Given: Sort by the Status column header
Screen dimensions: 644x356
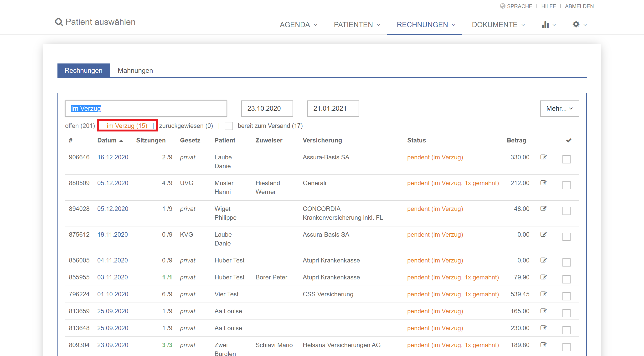Looking at the screenshot, I should 417,140.
